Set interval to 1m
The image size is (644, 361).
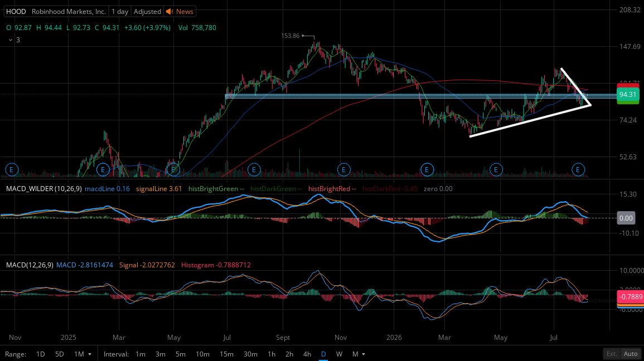click(141, 354)
